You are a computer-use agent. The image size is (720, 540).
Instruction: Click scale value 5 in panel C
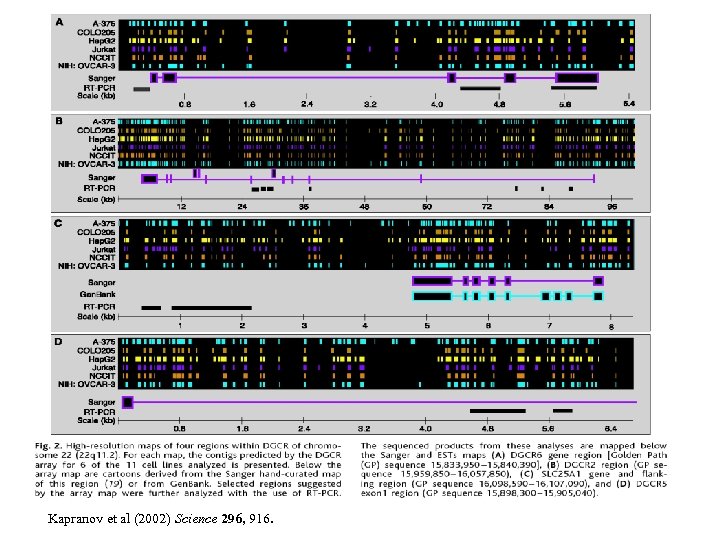coord(427,326)
